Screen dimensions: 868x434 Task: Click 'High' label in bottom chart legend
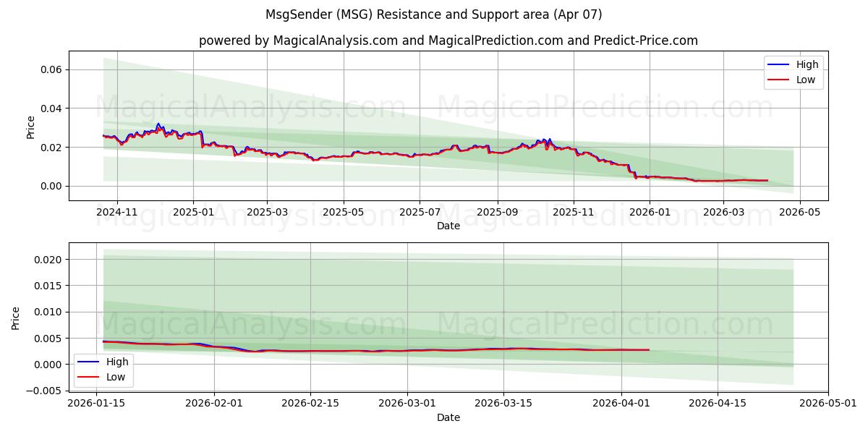pos(117,362)
